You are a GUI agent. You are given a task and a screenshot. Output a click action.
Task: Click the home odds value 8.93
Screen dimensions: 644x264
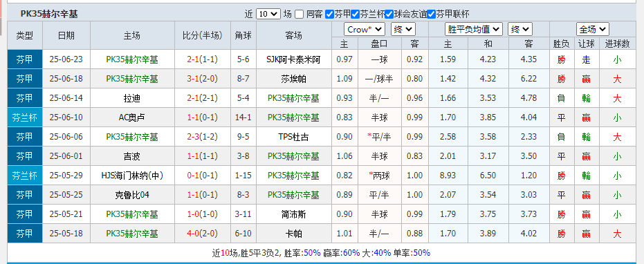point(448,176)
